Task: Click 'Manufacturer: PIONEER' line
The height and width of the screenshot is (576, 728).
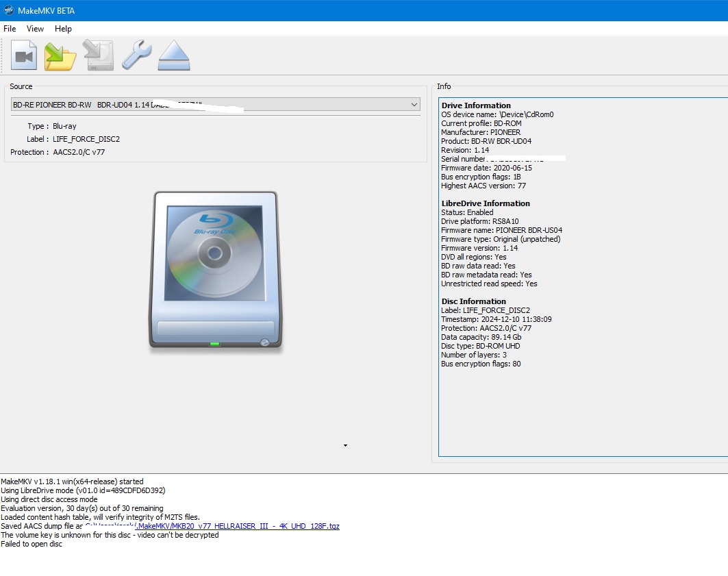Action: (481, 132)
